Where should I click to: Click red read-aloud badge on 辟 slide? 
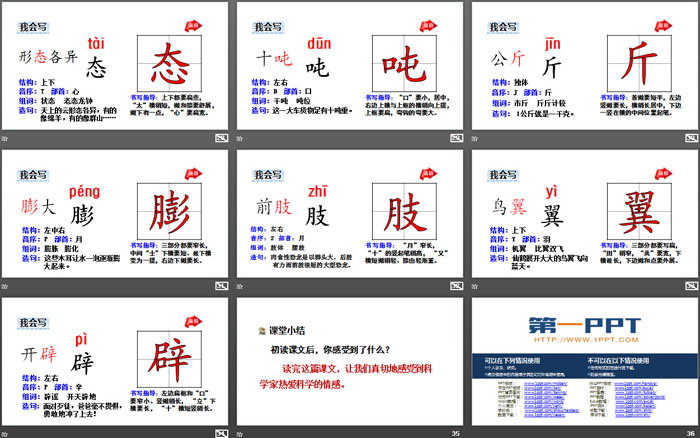[x=193, y=321]
